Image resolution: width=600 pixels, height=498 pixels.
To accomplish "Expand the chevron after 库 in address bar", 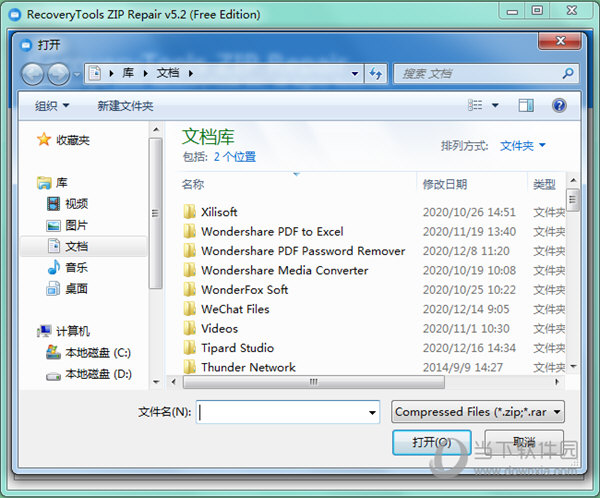I will coord(146,73).
